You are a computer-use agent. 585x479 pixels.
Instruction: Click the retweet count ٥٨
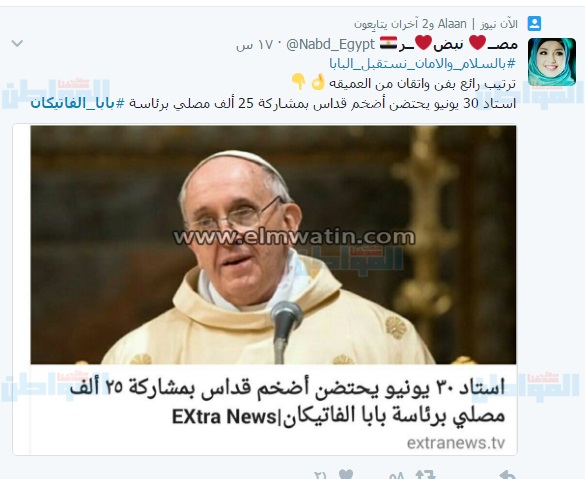(x=397, y=475)
